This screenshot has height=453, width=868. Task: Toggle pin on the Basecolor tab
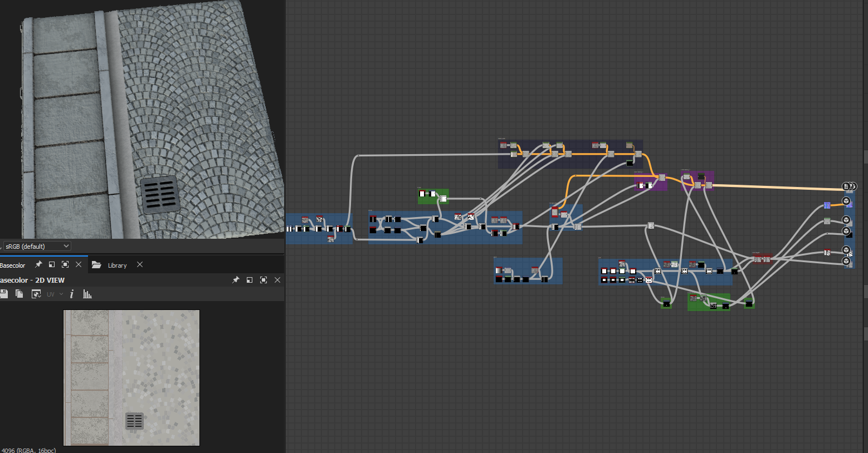38,264
